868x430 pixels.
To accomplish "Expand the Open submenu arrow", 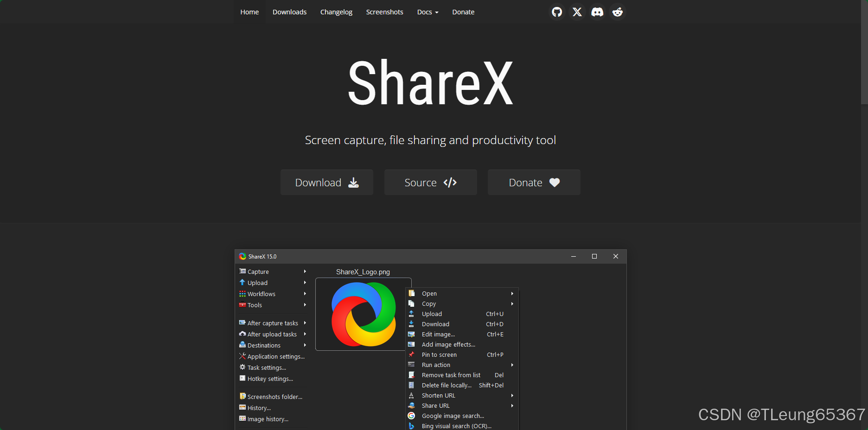I will click(512, 293).
